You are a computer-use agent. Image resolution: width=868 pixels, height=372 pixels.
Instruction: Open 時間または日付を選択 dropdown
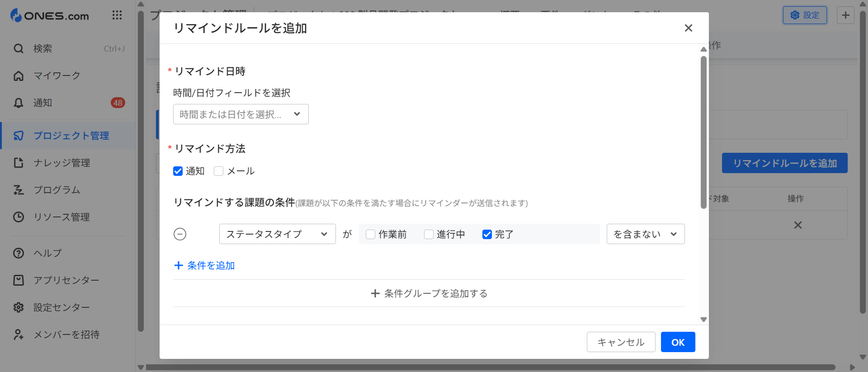241,114
